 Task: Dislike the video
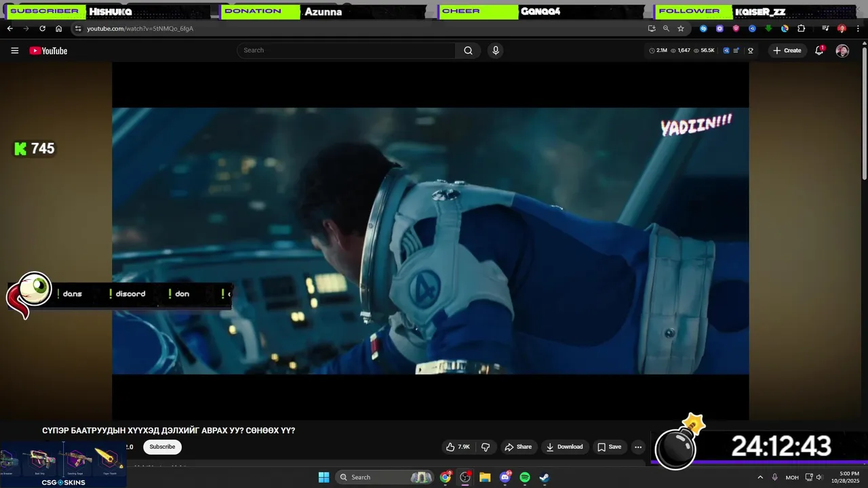(486, 447)
